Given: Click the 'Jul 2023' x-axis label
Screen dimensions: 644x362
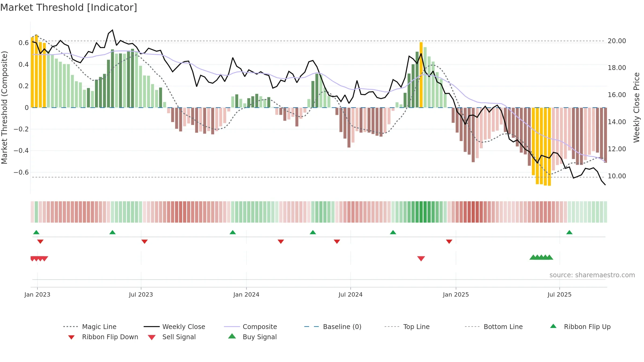Looking at the screenshot, I should tap(141, 294).
